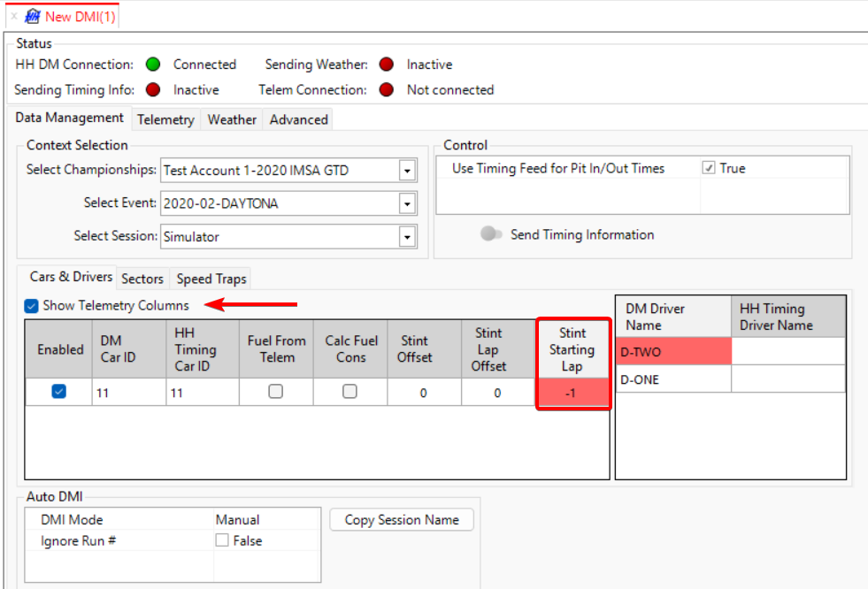Click the Sending Weather red status indicator
Viewport: 868px width, 589px height.
[386, 65]
